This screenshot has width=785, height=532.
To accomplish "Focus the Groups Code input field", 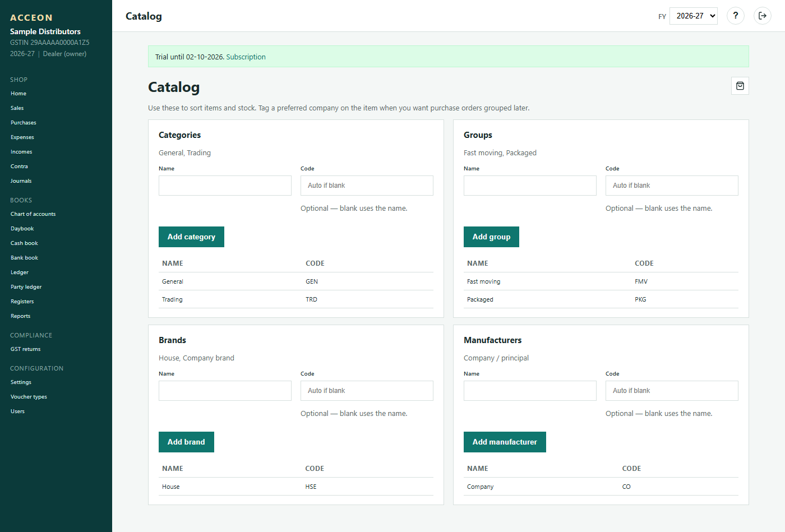I will point(672,186).
